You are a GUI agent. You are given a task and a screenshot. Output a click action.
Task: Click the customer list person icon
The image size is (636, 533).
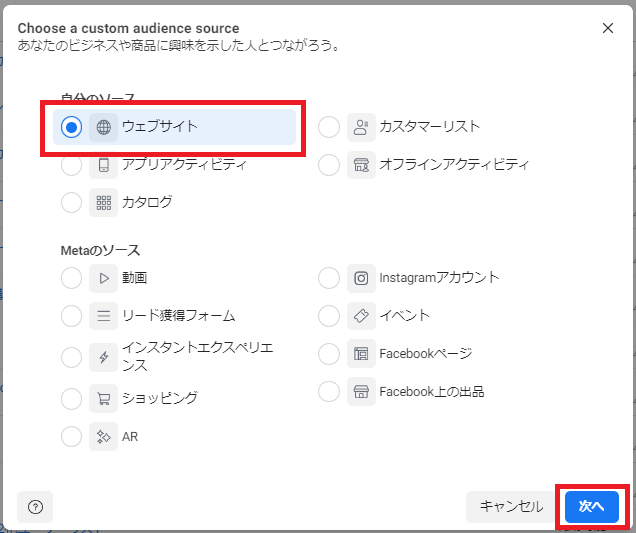pyautogui.click(x=361, y=127)
